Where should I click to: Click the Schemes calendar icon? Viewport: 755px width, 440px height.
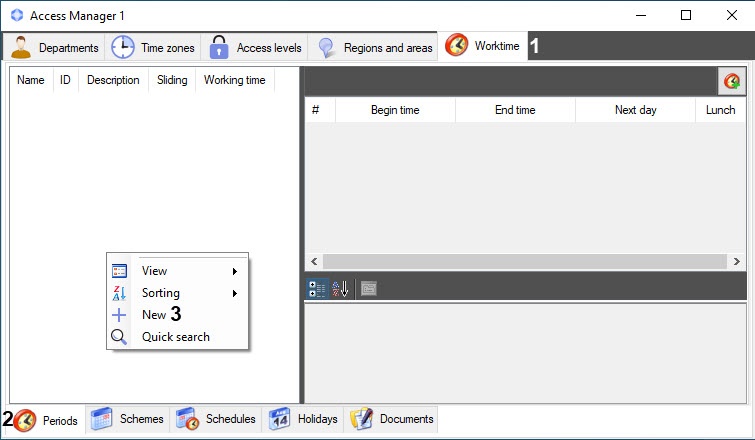[101, 419]
